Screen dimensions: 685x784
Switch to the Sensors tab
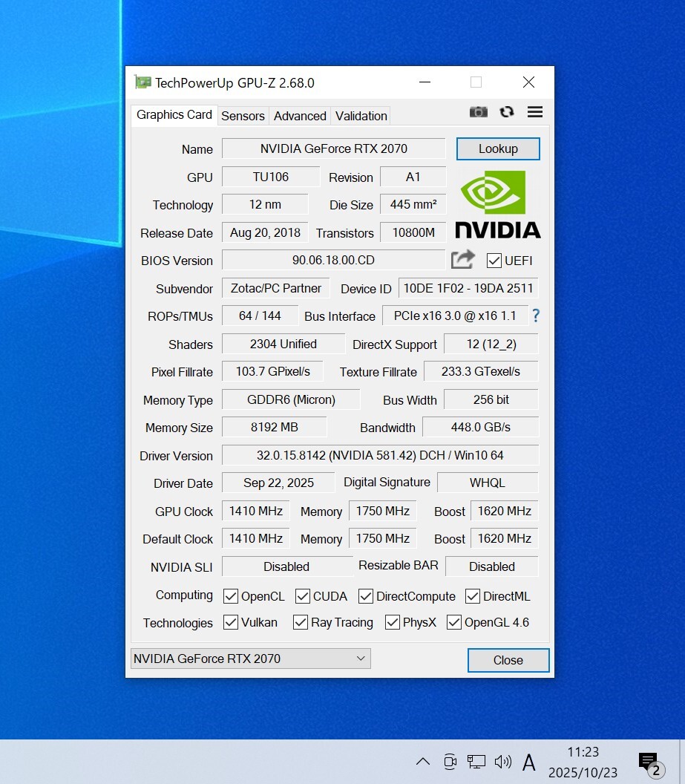click(x=243, y=116)
